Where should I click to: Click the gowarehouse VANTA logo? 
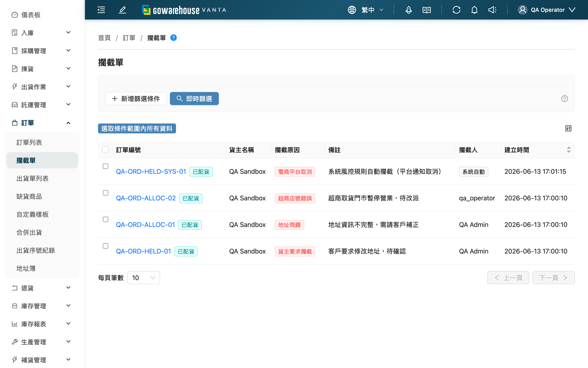pos(184,10)
